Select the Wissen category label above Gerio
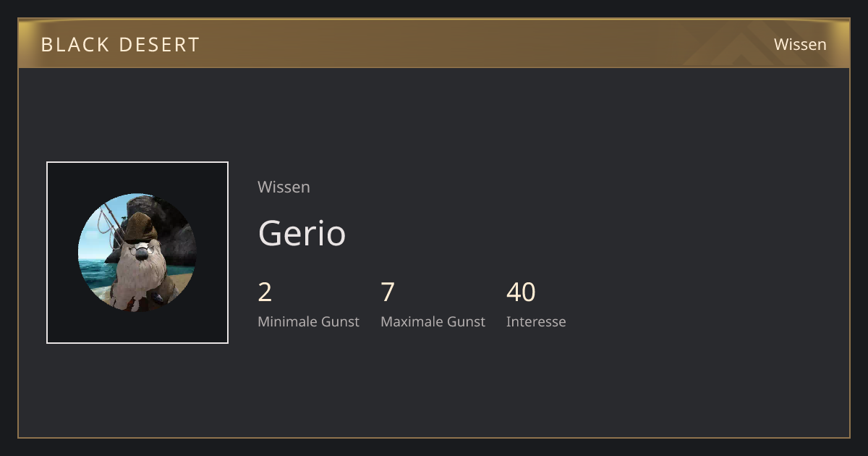Screen dimensions: 868x456 [x=284, y=187]
